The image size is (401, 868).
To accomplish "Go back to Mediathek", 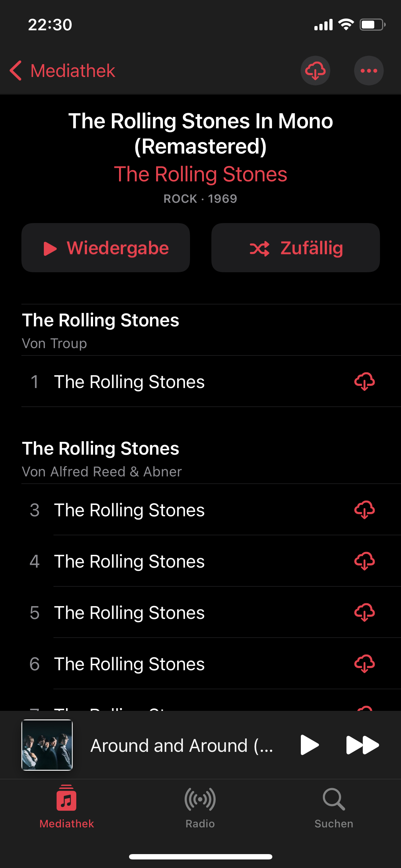I will tap(62, 71).
